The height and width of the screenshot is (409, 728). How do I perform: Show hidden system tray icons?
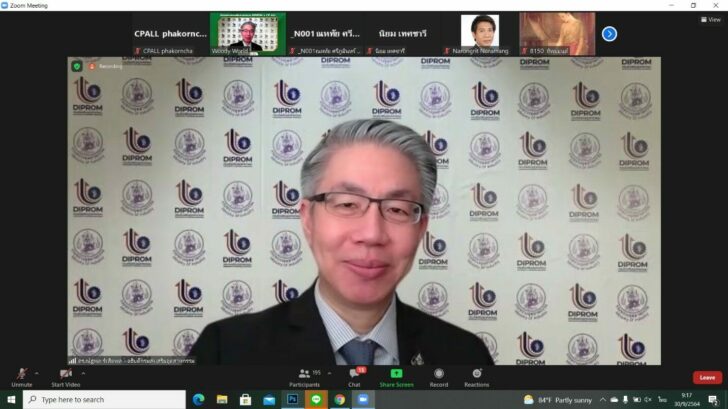pos(603,400)
